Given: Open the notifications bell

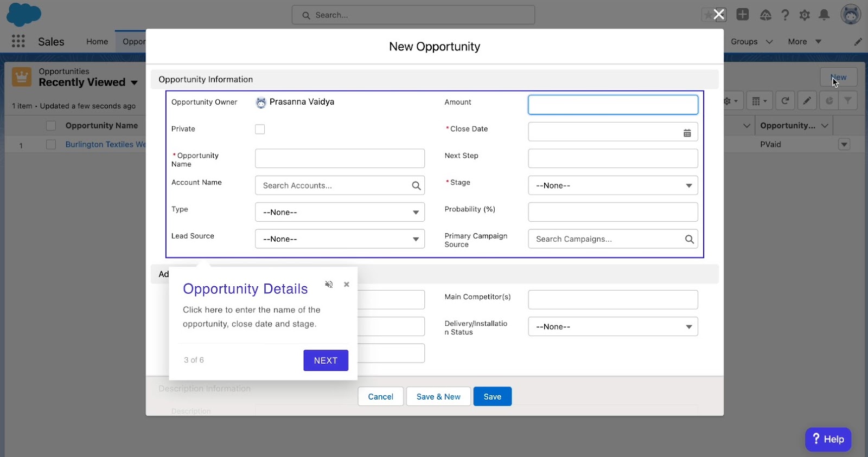Looking at the screenshot, I should (x=824, y=15).
